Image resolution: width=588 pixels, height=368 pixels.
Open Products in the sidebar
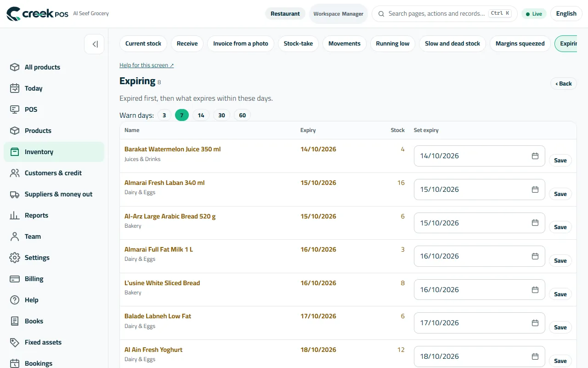pyautogui.click(x=54, y=131)
